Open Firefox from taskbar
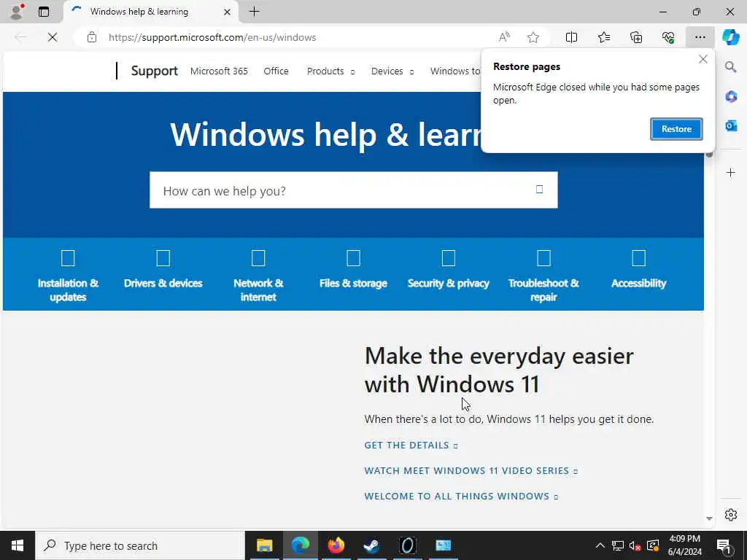 click(x=336, y=545)
